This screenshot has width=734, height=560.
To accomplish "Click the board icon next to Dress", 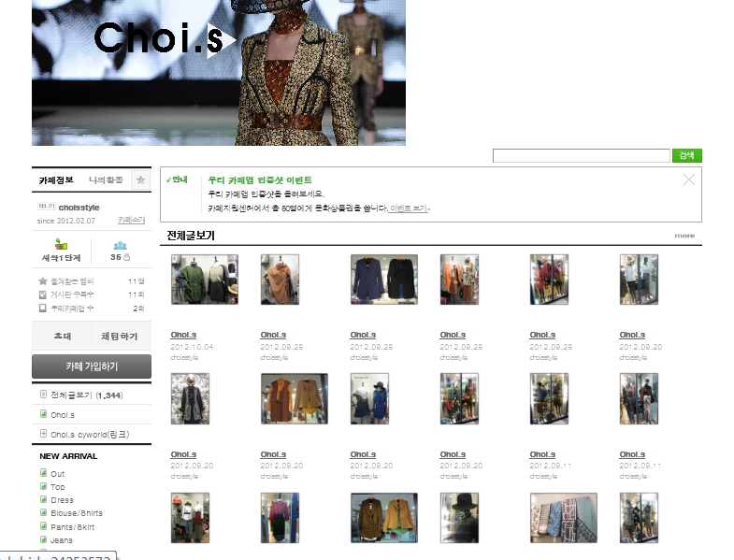I will tap(43, 500).
